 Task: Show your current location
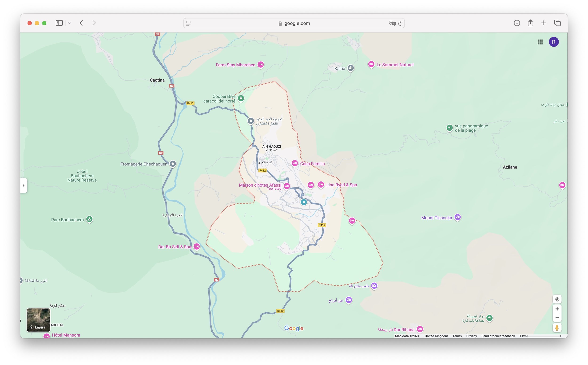[557, 299]
